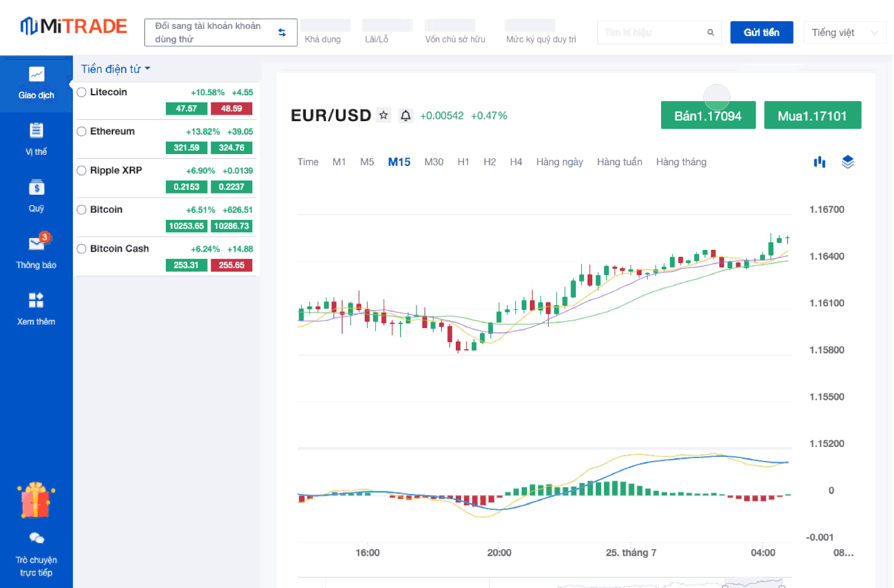Expand the Tiền điện tử category dropdown
Screen dimensions: 894x588
click(x=116, y=69)
